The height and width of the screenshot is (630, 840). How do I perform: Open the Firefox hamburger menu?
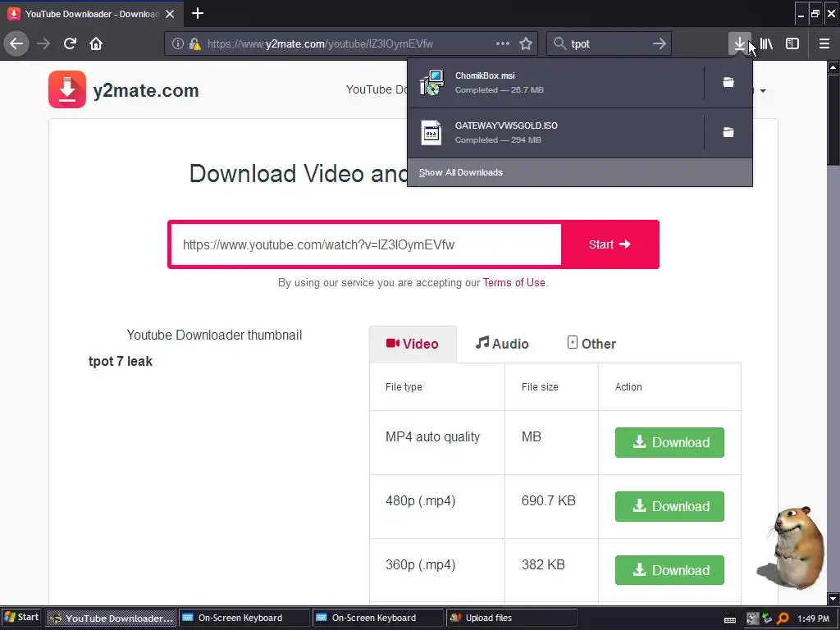pos(824,43)
